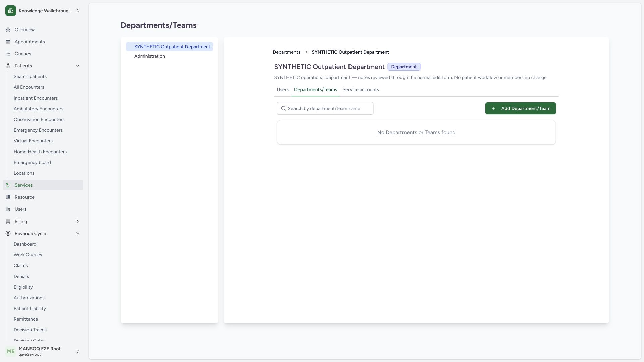The width and height of the screenshot is (644, 362).
Task: Open the Service accounts tab
Action: [x=361, y=90]
